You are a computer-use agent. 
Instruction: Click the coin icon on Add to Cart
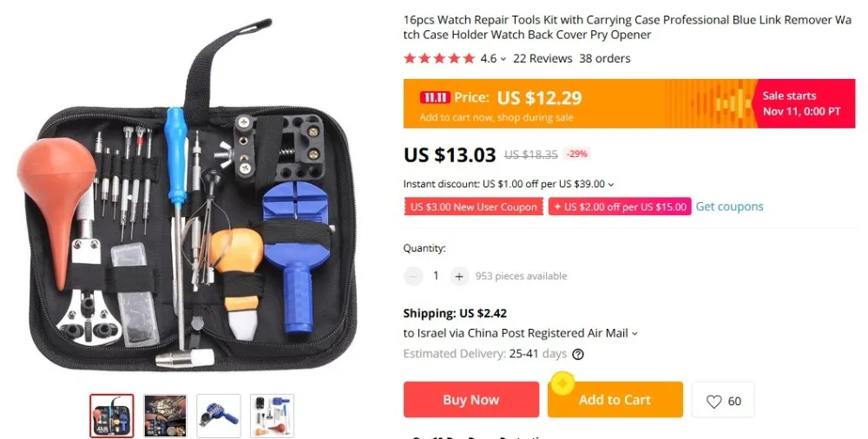(562, 383)
